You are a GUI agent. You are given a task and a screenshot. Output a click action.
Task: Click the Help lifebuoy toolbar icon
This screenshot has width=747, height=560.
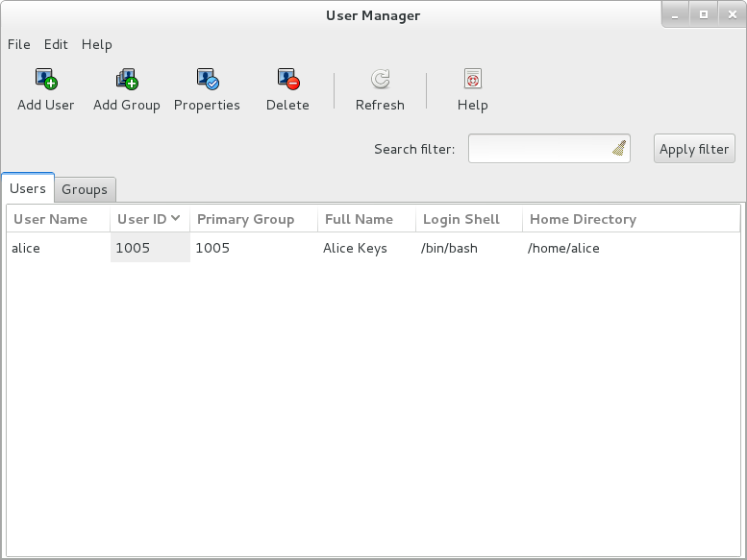[x=473, y=79]
